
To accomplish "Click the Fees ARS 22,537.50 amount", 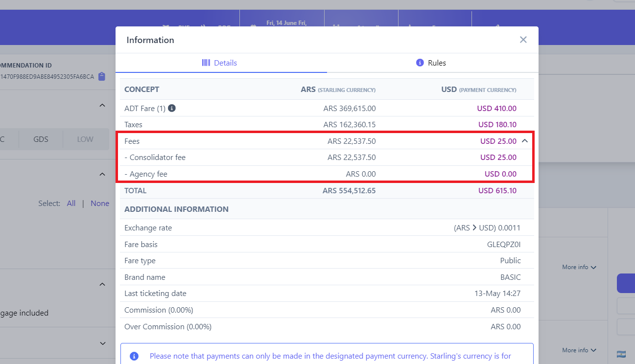I will 352,141.
